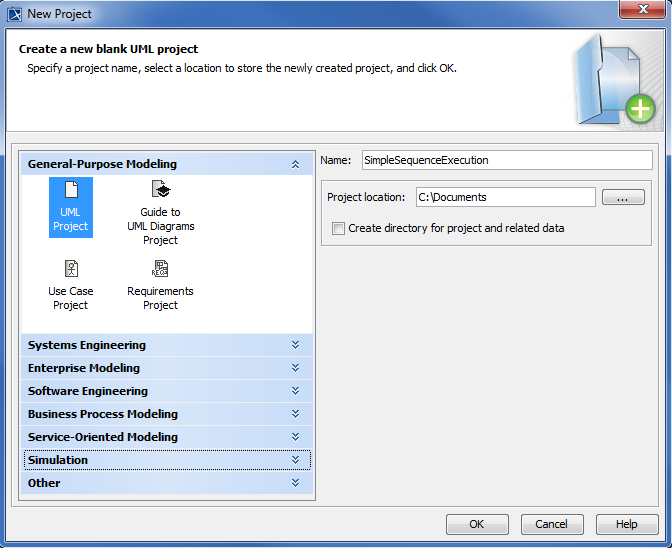Open Help for New Project

pyautogui.click(x=627, y=524)
